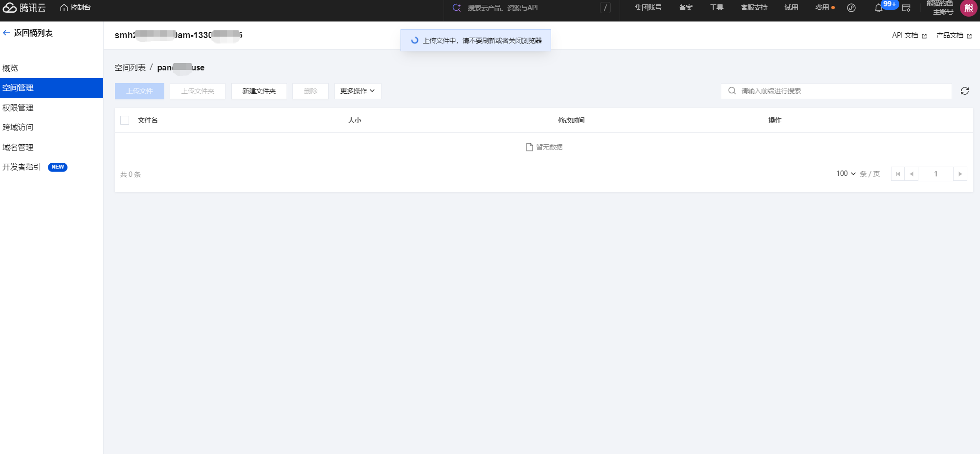Open the 工具 menu
This screenshot has width=980, height=454.
tap(716, 8)
